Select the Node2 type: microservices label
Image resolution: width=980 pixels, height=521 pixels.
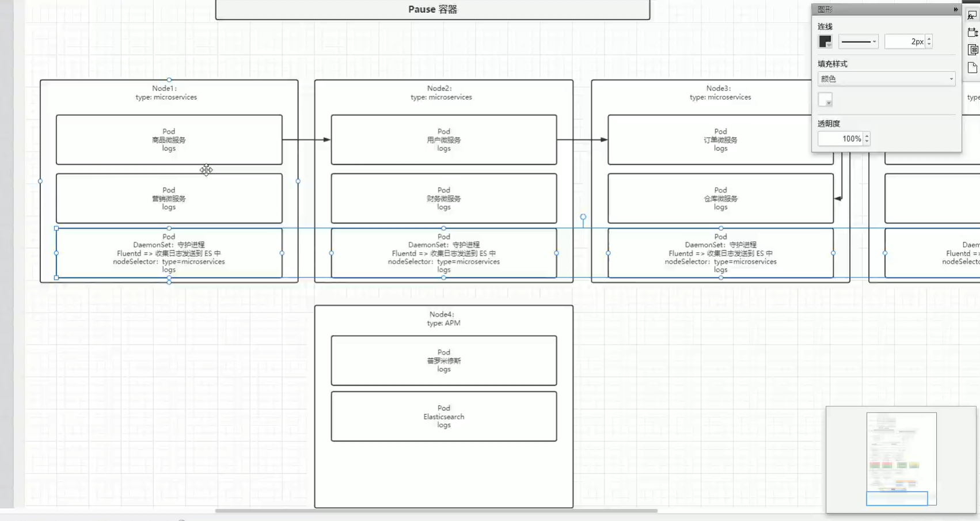pos(441,93)
